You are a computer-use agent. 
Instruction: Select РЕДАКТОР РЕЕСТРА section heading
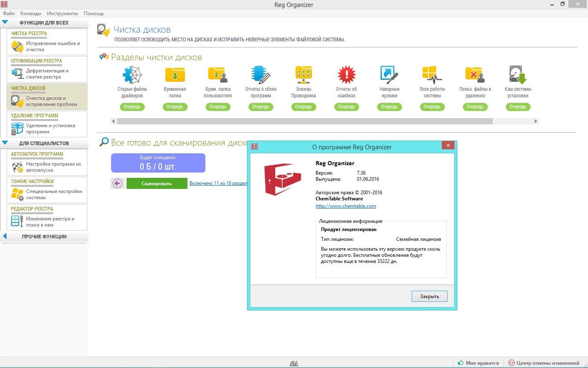(32, 209)
